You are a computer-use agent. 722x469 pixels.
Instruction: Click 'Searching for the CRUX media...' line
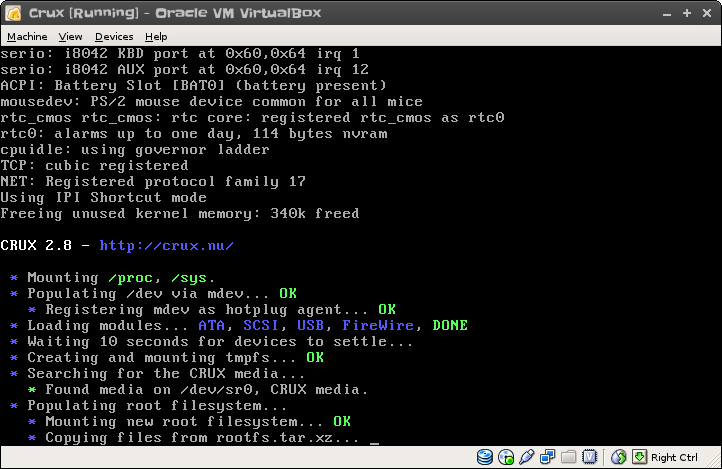click(166, 373)
